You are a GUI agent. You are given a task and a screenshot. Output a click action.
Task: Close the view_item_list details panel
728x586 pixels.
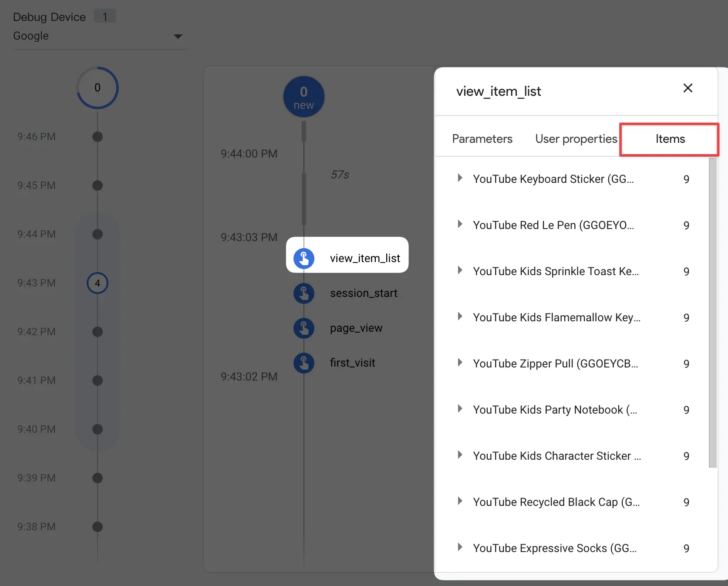click(688, 88)
